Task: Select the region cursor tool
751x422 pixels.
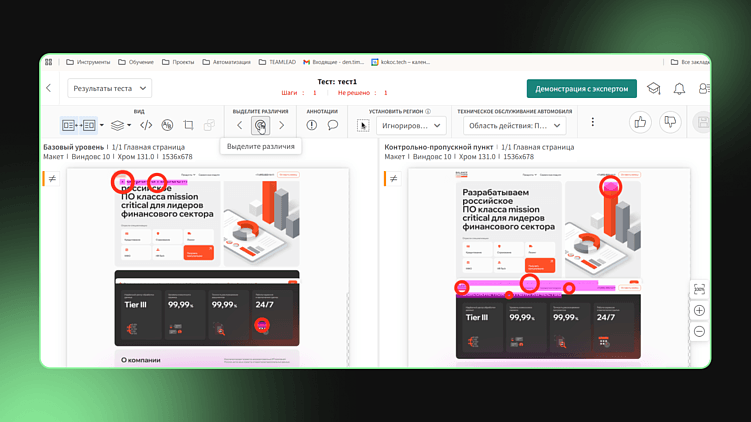Action: (363, 125)
